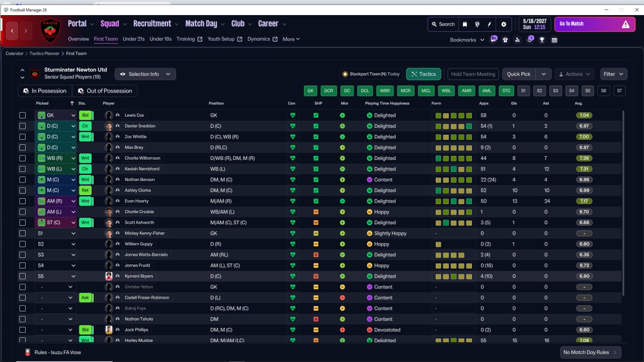Image resolution: width=644 pixels, height=362 pixels.
Task: Check the box beside Kesiah Nembhard
Action: [22, 169]
